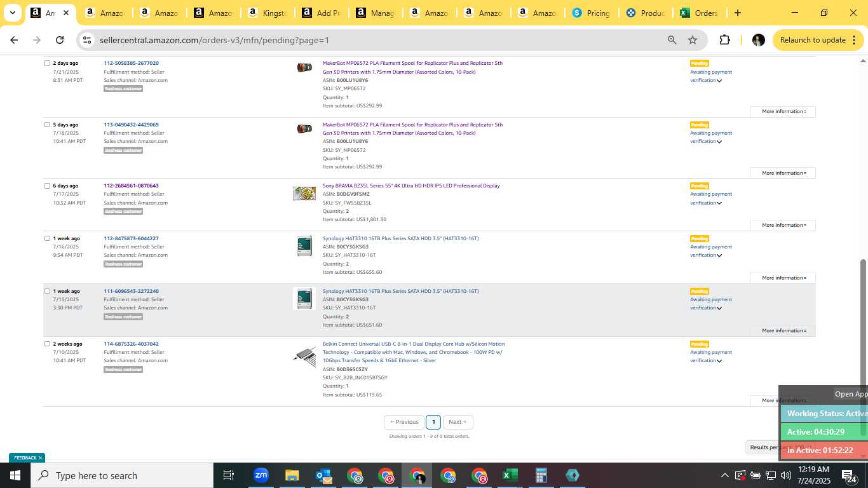Image resolution: width=868 pixels, height=488 pixels.
Task: Bookmark this page with the star icon
Action: [x=693, y=40]
